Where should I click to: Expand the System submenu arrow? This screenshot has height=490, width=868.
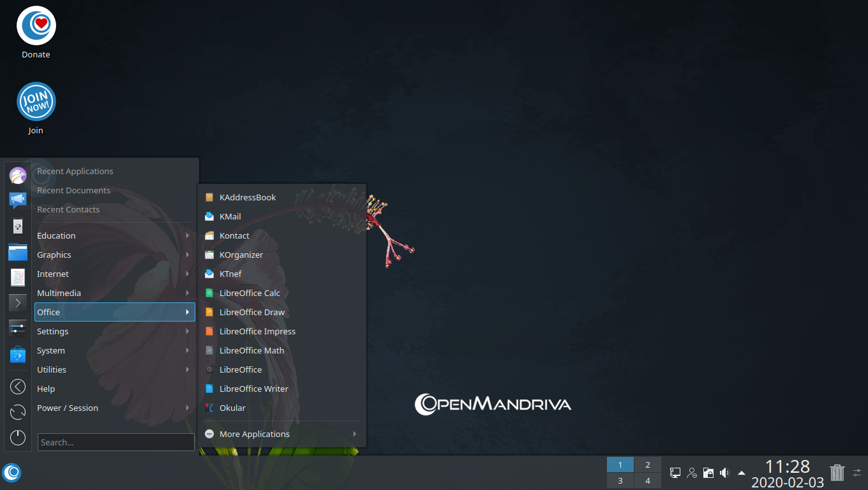tap(188, 350)
